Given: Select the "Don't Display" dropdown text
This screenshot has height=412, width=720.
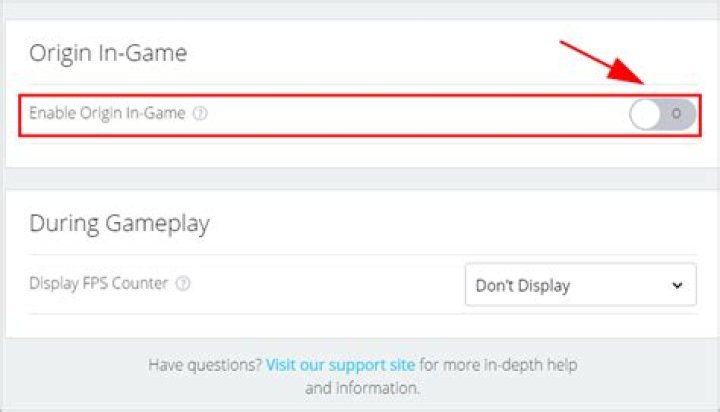Looking at the screenshot, I should tap(522, 285).
